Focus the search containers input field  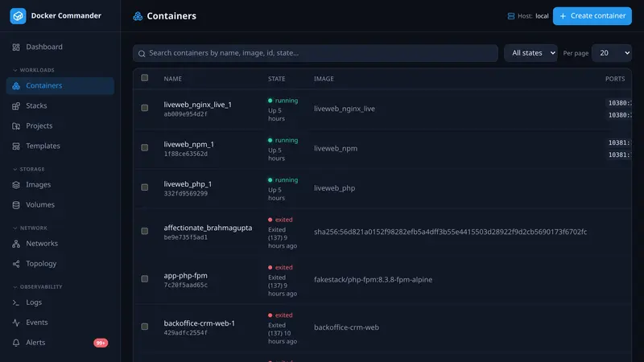tap(316, 53)
